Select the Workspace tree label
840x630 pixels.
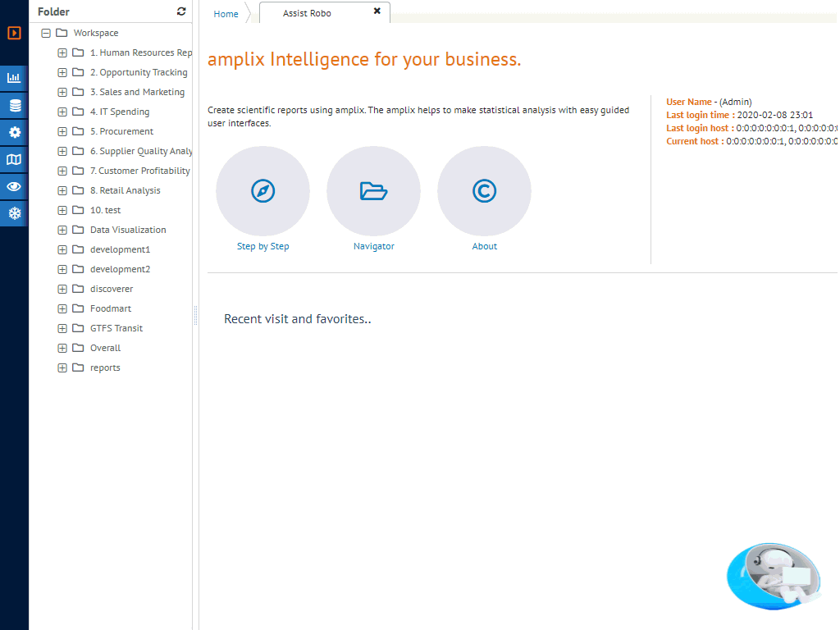96,33
